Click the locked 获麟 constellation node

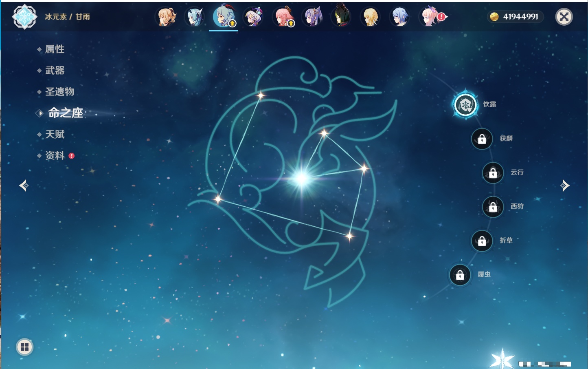[482, 139]
